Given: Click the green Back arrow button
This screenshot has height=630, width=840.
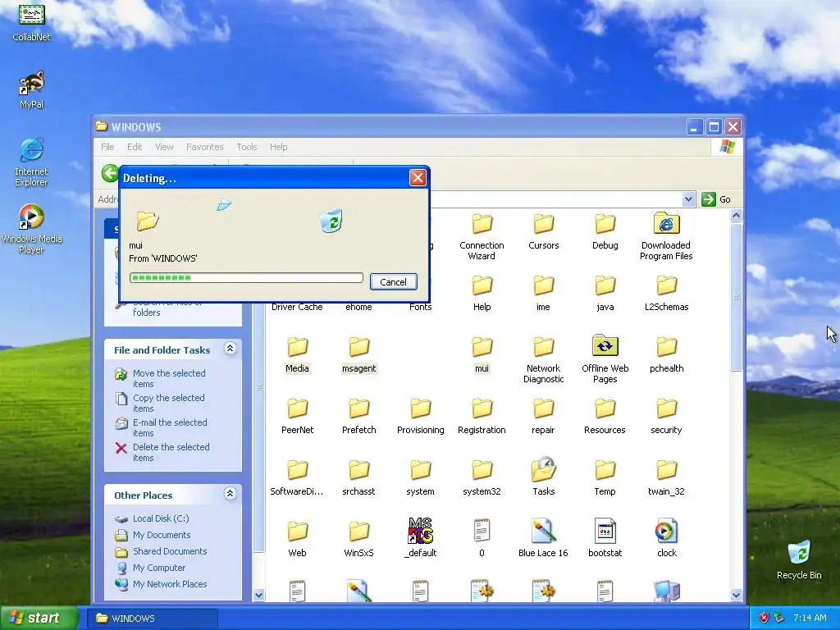Looking at the screenshot, I should pos(110,174).
